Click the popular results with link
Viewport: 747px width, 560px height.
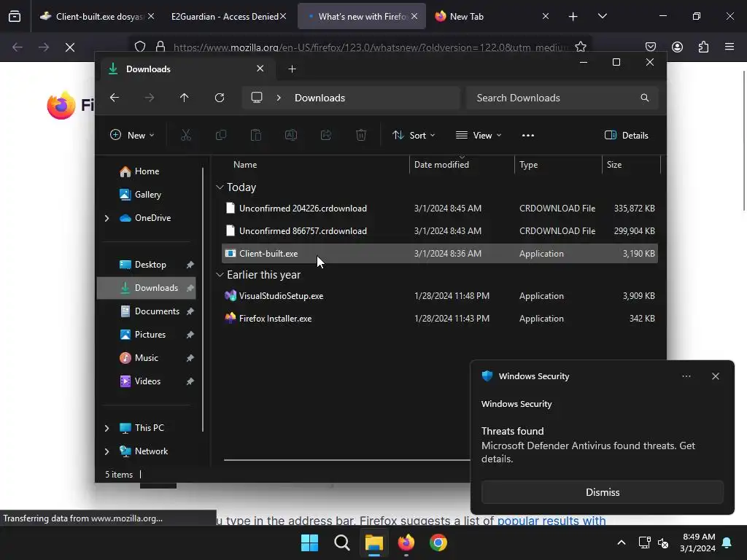[x=551, y=521]
